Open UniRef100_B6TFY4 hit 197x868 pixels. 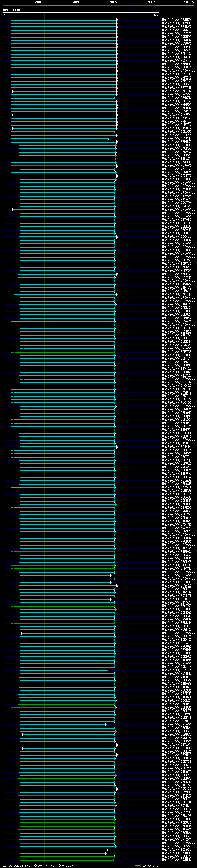point(177,135)
